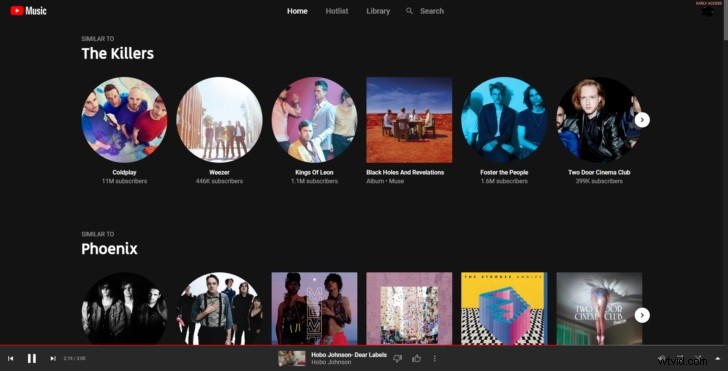Toggle shuffle in player bar
Viewport: 728px width, 371px height.
point(698,358)
